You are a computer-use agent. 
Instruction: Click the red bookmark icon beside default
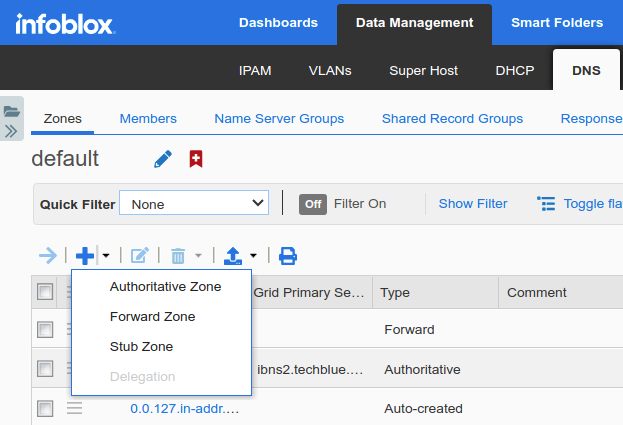(196, 159)
